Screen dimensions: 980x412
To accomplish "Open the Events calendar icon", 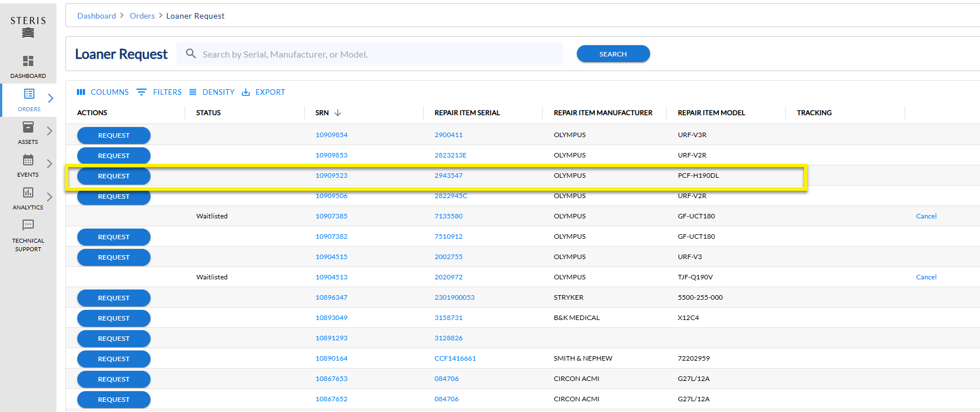I will click(28, 160).
